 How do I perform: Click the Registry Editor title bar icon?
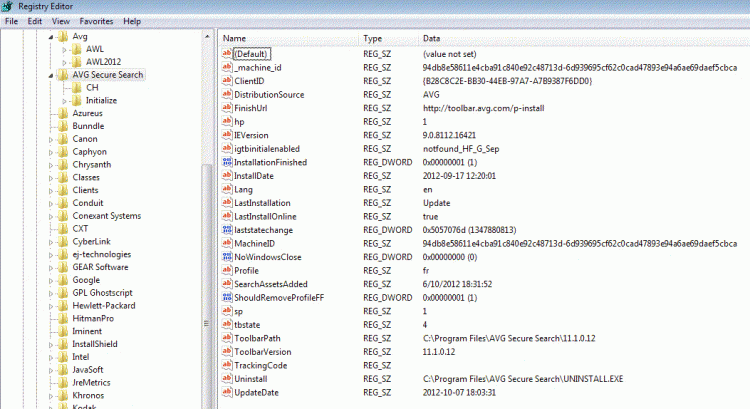(7, 6)
